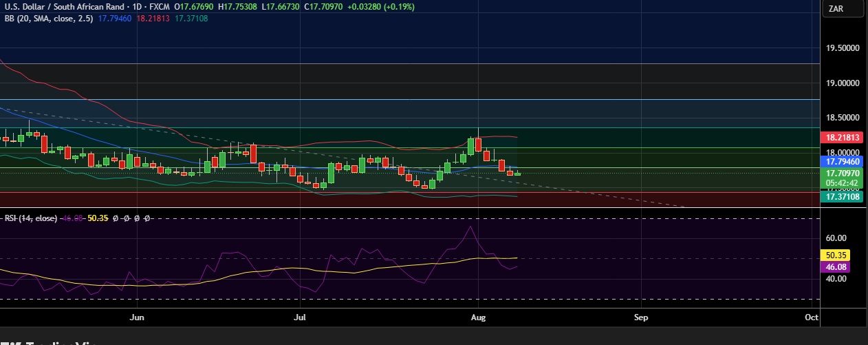Click the purple 46.08 RSI value label
The height and width of the screenshot is (345, 868).
pos(838,266)
